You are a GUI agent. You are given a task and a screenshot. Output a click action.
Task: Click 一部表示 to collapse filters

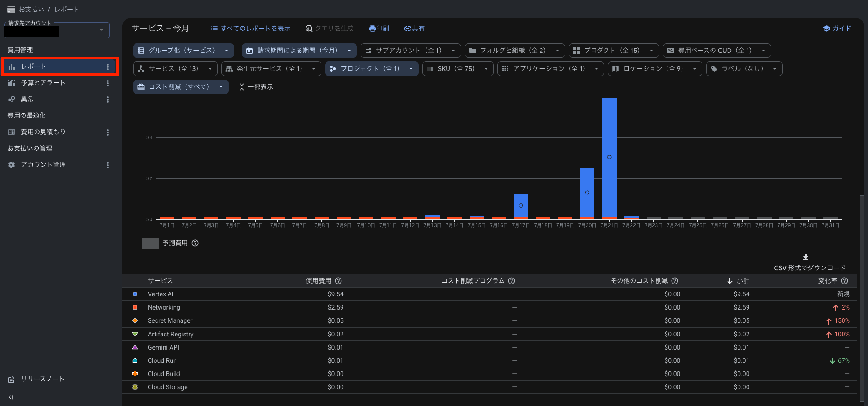256,87
